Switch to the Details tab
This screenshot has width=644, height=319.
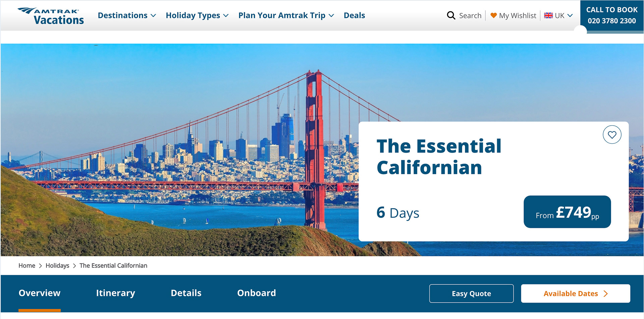coord(186,293)
